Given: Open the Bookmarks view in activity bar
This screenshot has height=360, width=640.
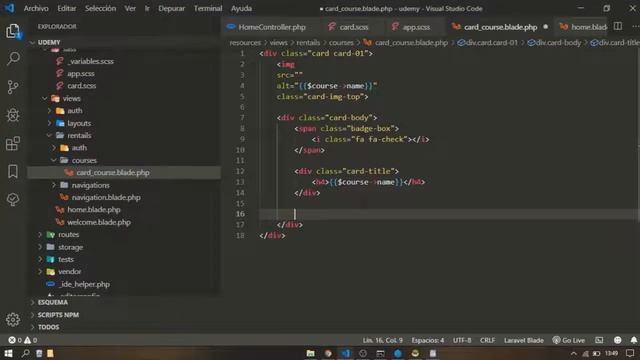Looking at the screenshot, I should (13, 171).
